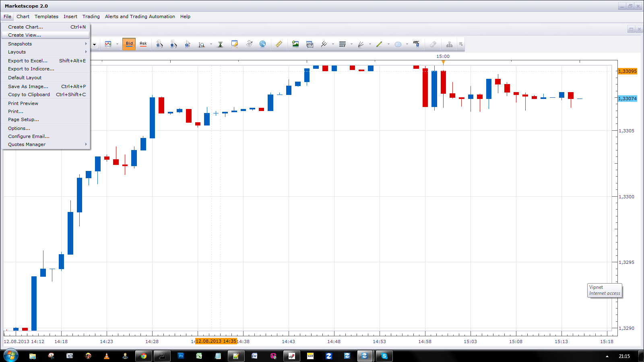The height and width of the screenshot is (362, 644).
Task: Select Export to Excel... entry
Action: 45,61
